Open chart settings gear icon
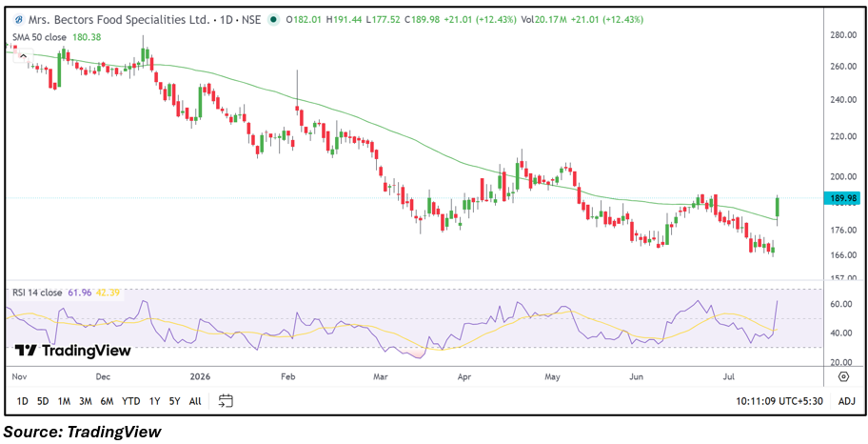The width and height of the screenshot is (868, 444). tap(843, 377)
